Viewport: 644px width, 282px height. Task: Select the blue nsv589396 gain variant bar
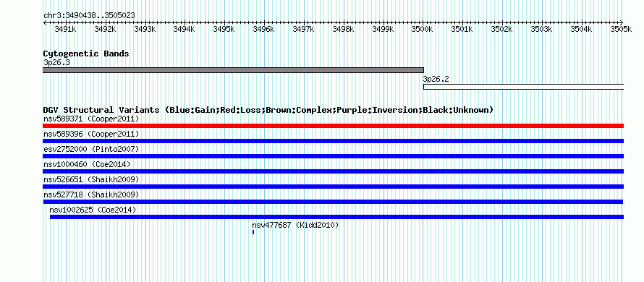[333, 141]
